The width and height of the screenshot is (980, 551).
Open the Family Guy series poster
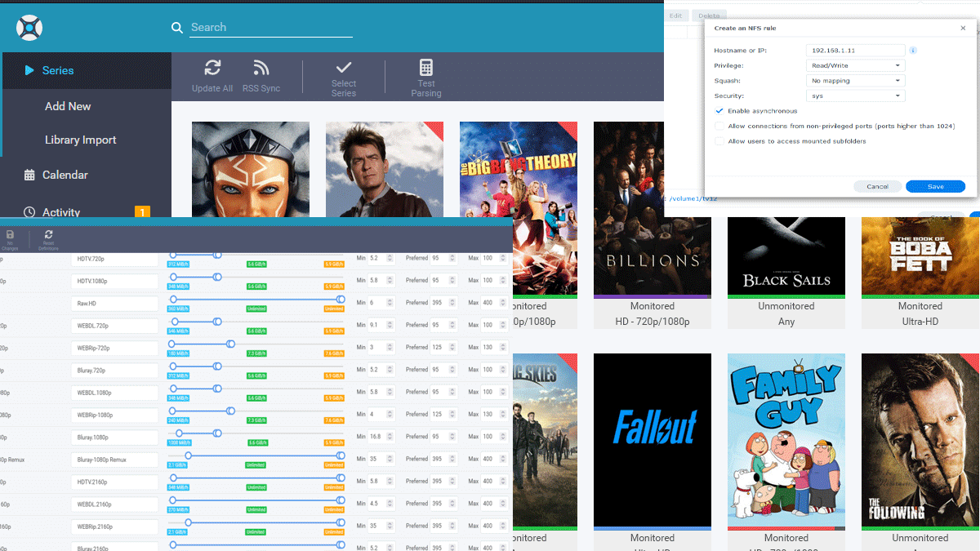point(786,439)
